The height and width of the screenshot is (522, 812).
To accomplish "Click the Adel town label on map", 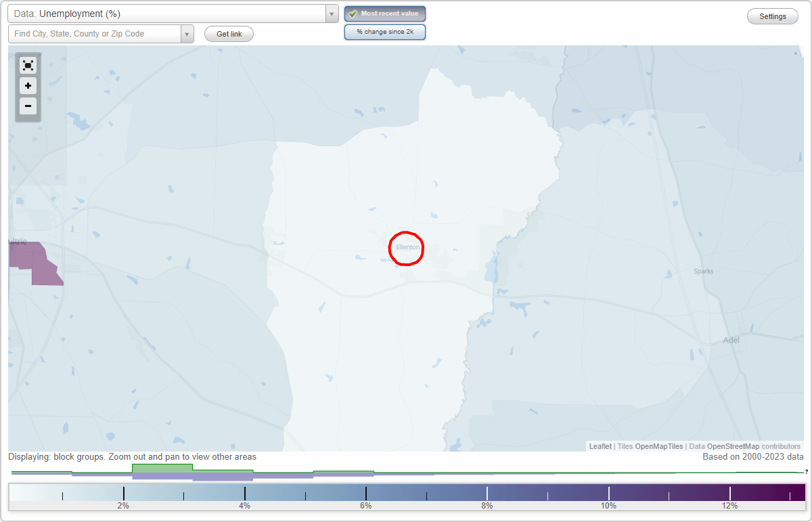I will coord(731,340).
